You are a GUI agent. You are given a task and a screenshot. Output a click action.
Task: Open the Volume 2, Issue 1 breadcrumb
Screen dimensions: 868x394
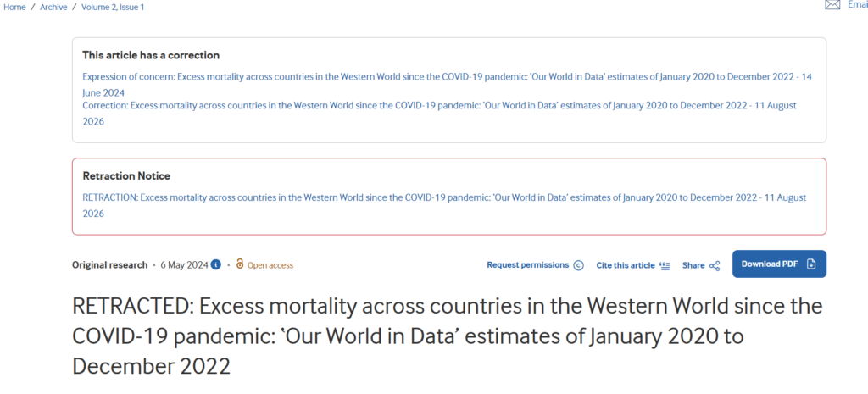pos(113,8)
